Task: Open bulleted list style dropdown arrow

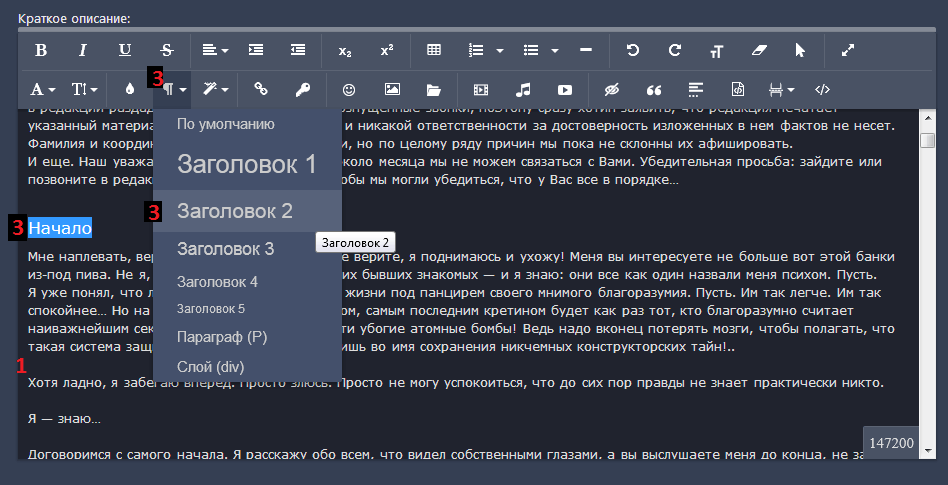Action: [554, 51]
